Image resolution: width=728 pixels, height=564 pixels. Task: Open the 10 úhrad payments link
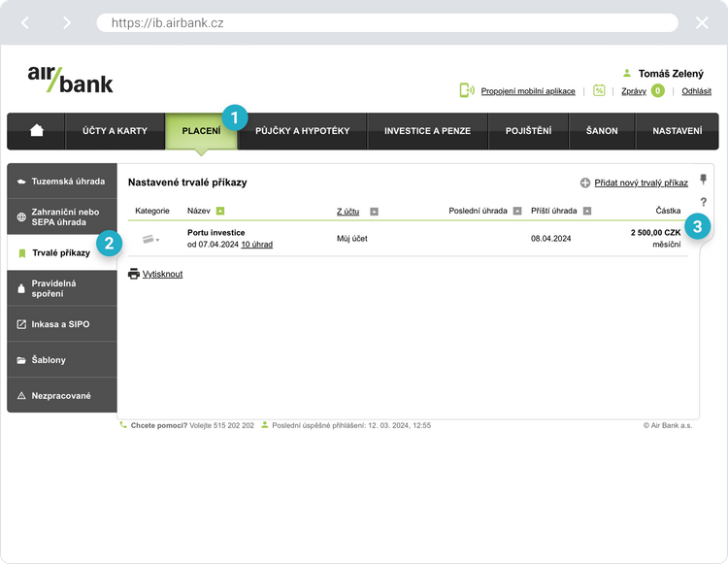tap(256, 245)
